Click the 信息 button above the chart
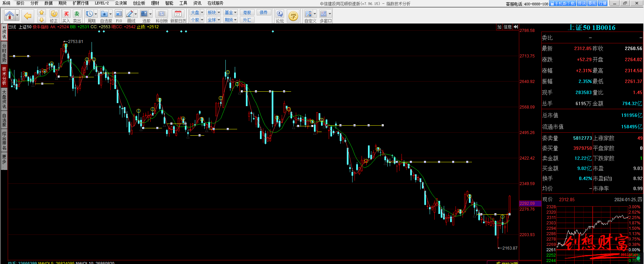 508,27
